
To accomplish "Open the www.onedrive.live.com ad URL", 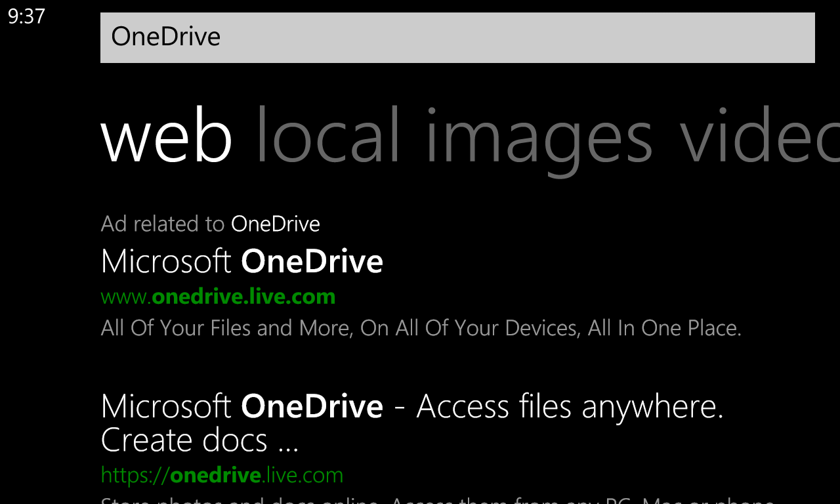I will pyautogui.click(x=218, y=297).
